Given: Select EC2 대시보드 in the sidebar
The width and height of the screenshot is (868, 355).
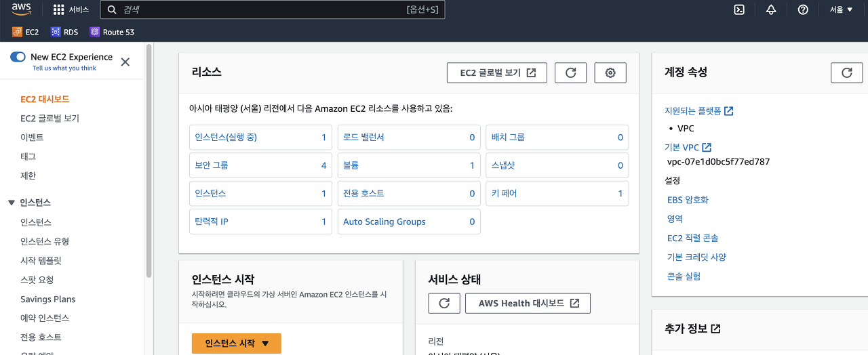Looking at the screenshot, I should pos(45,99).
